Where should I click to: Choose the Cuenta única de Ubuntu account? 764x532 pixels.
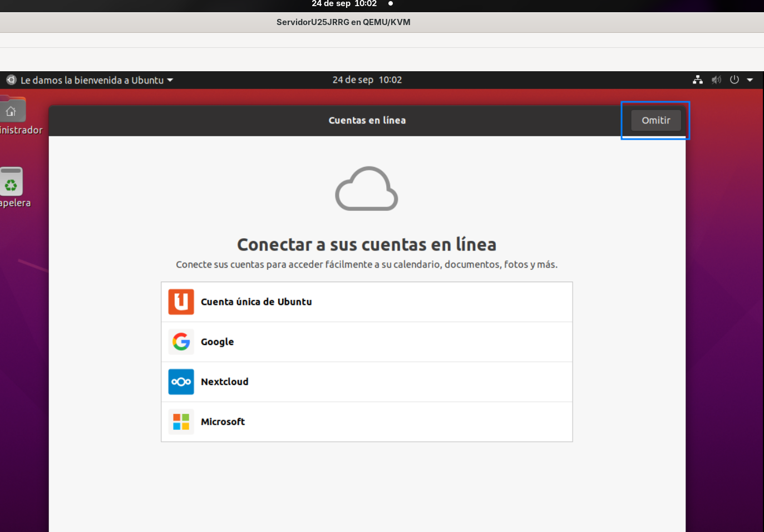367,302
